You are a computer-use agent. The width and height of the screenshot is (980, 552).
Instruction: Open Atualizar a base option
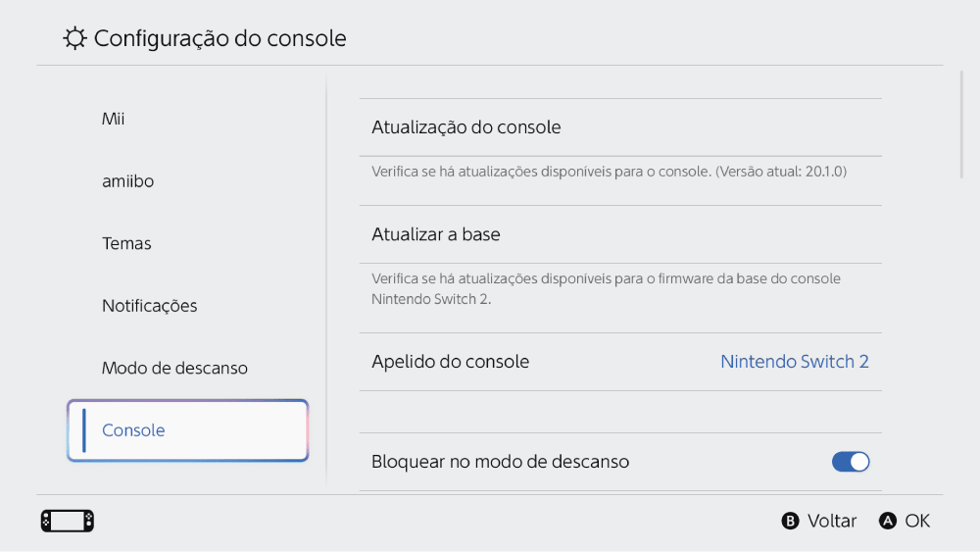[620, 234]
